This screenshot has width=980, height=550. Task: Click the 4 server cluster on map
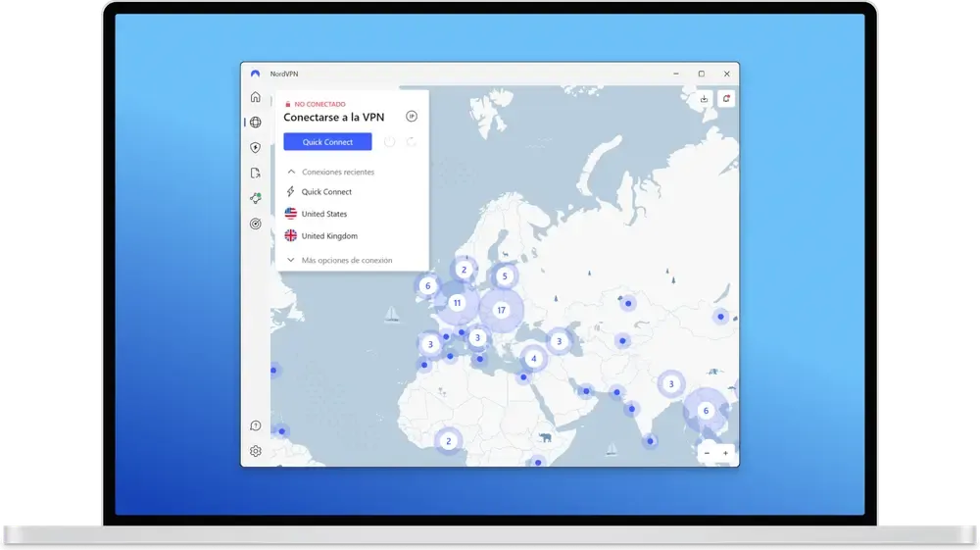coord(534,359)
